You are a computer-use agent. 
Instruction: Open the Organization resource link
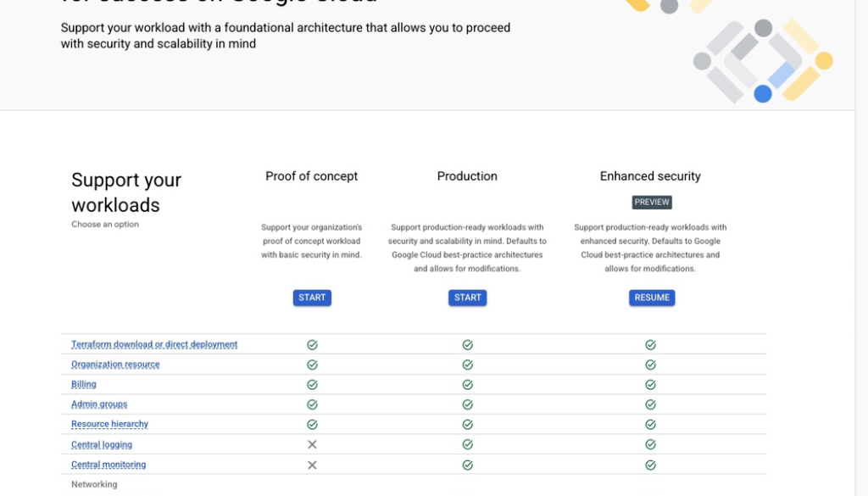click(115, 365)
